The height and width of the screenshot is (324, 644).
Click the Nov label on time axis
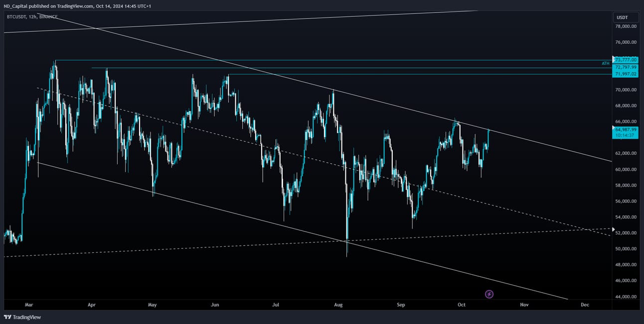click(x=524, y=305)
